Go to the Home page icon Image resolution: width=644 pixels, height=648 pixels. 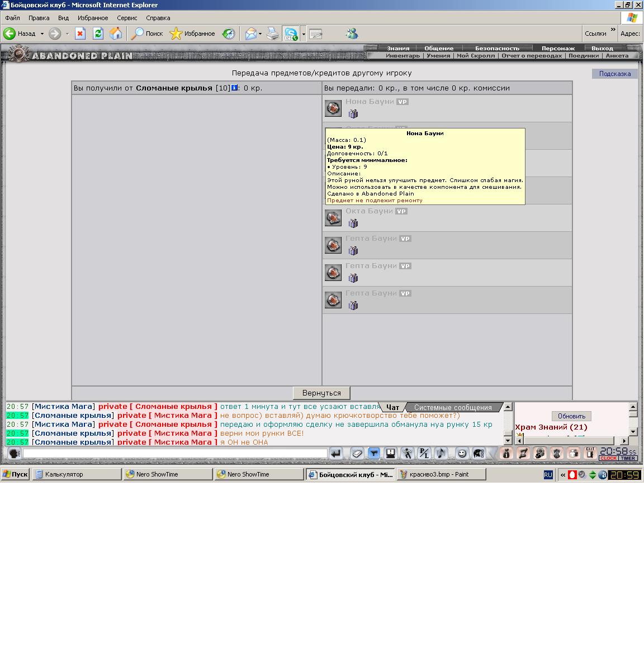[x=116, y=34]
